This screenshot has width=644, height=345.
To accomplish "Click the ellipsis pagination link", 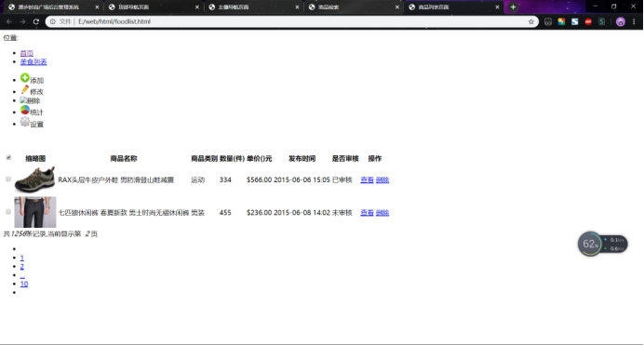I will 22,275.
